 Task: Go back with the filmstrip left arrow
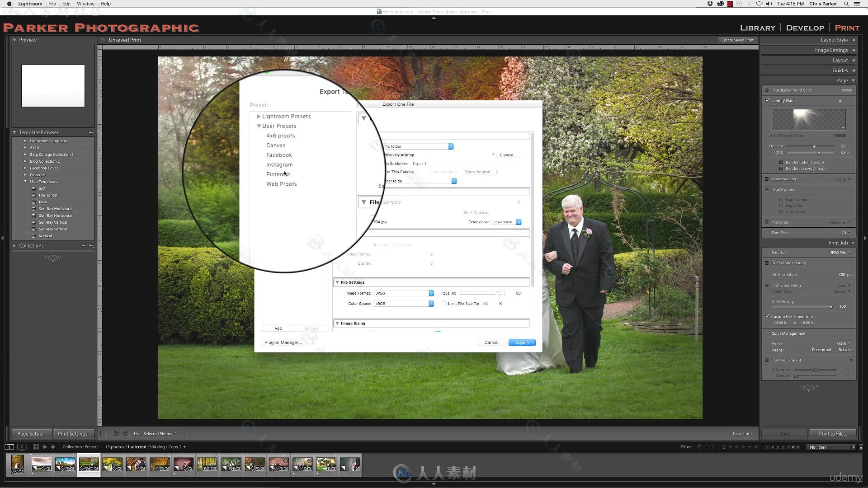(44, 447)
